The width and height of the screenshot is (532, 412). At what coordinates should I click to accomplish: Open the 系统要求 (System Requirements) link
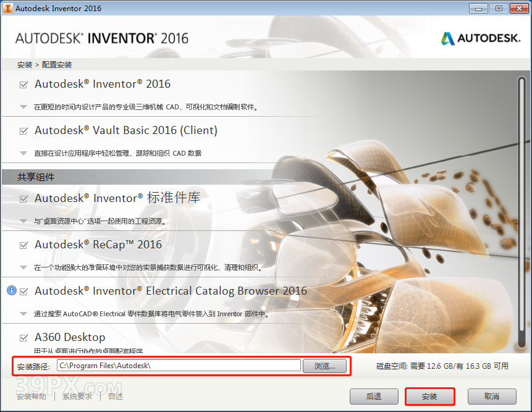(76, 397)
